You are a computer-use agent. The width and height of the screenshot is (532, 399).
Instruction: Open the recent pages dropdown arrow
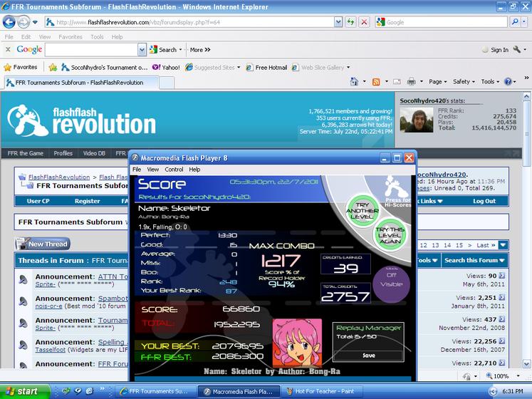[35, 22]
